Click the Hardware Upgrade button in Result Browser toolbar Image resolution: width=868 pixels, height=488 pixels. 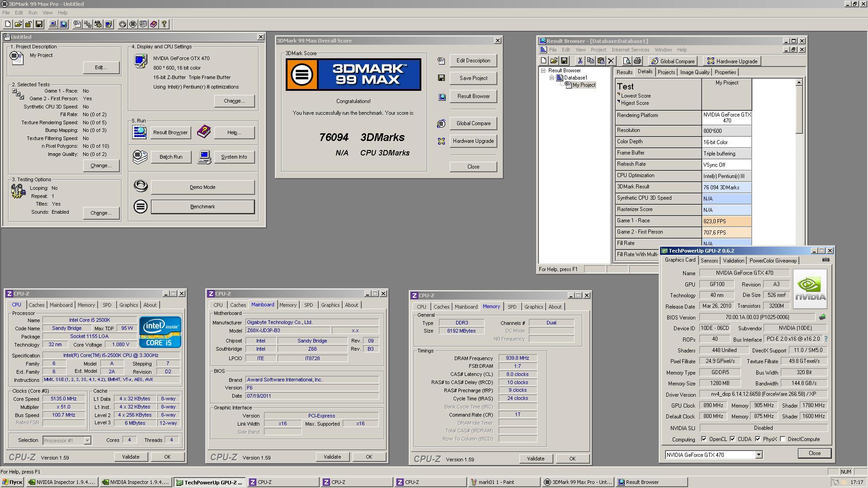732,61
